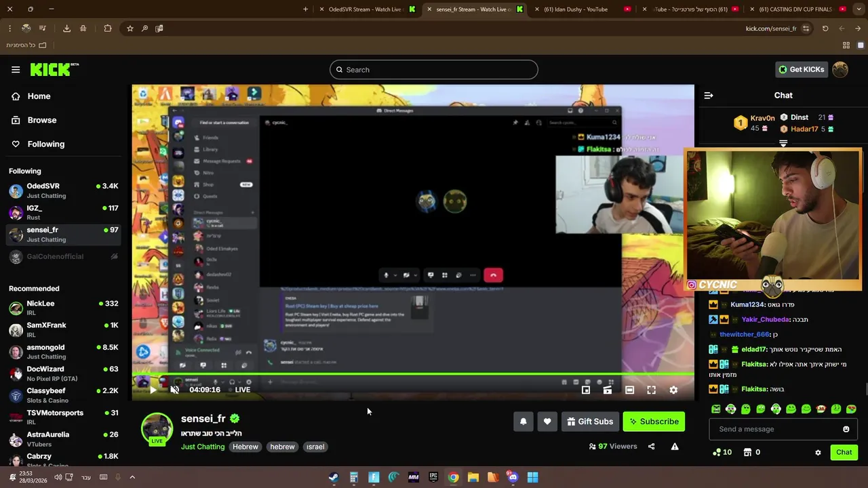
Task: Reload the page
Action: tap(825, 28)
